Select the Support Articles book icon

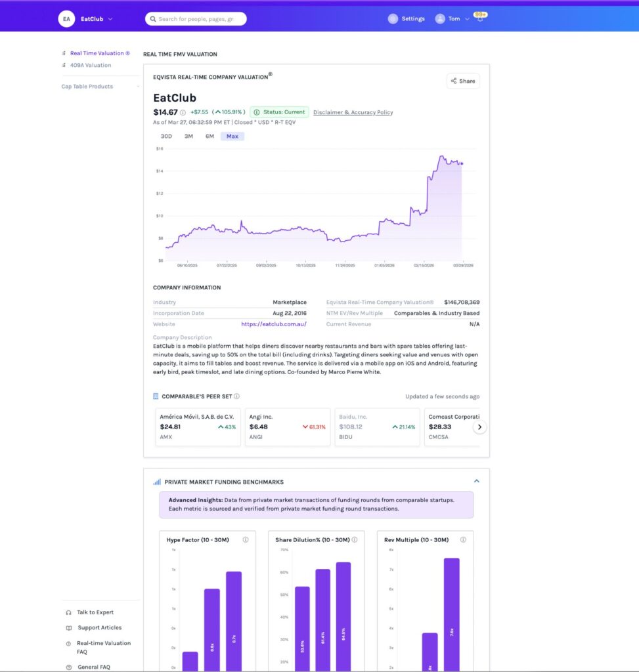pyautogui.click(x=68, y=627)
